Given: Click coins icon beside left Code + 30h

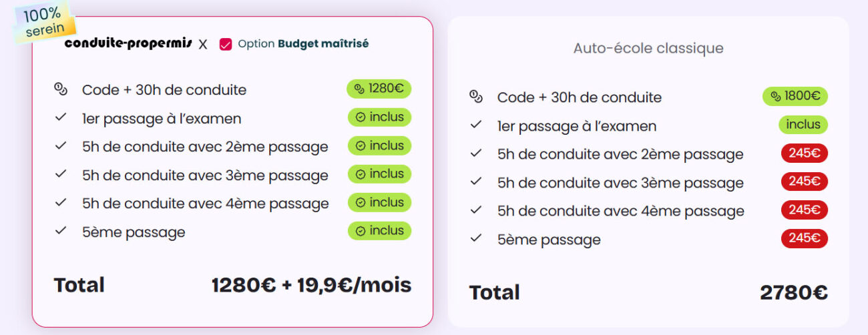Looking at the screenshot, I should coord(61,89).
